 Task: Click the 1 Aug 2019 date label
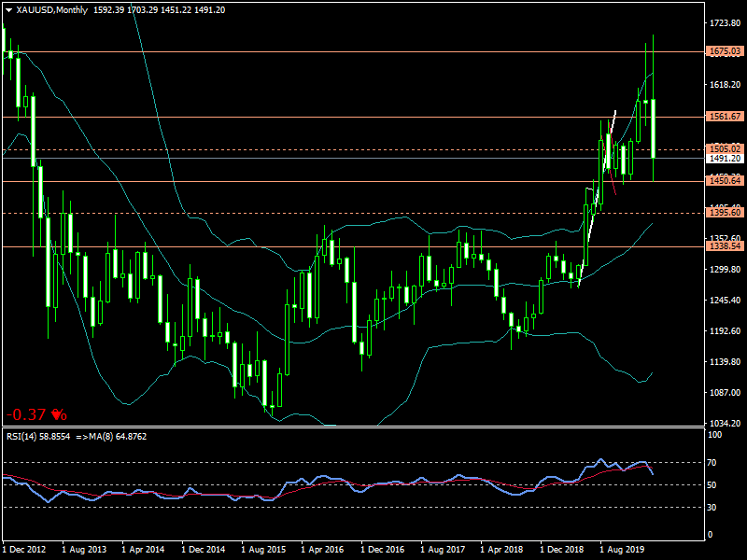click(x=623, y=551)
